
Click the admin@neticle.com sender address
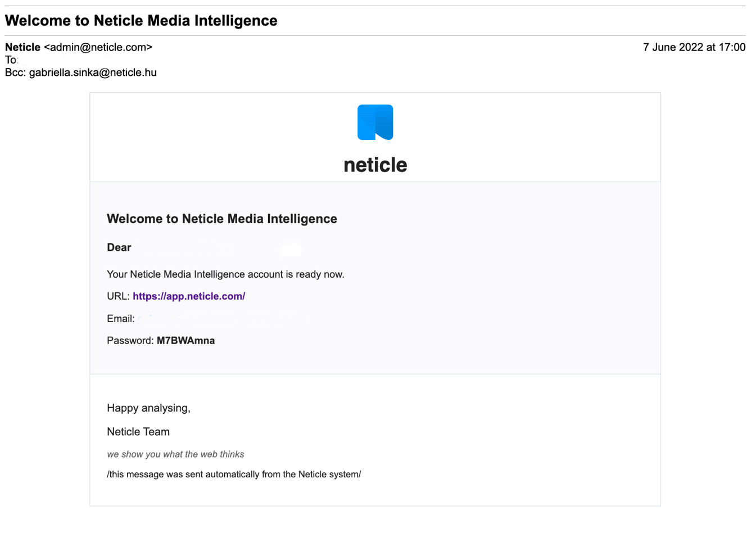(x=98, y=47)
